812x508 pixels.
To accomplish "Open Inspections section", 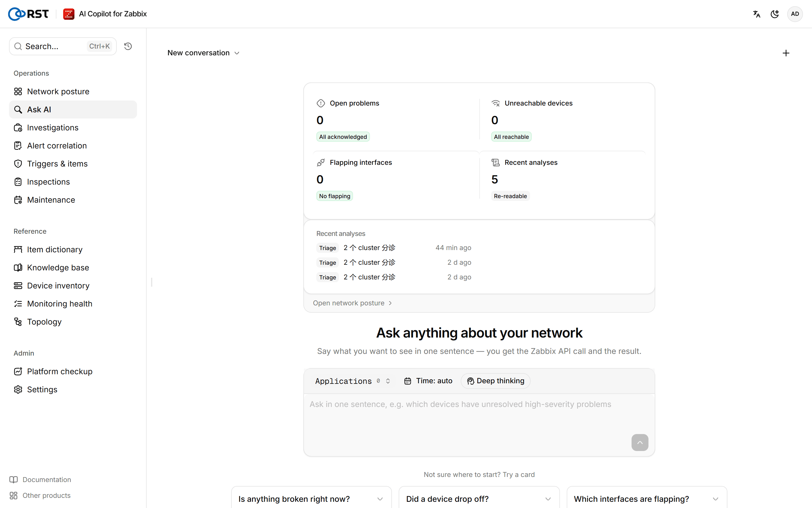I will 73,182.
